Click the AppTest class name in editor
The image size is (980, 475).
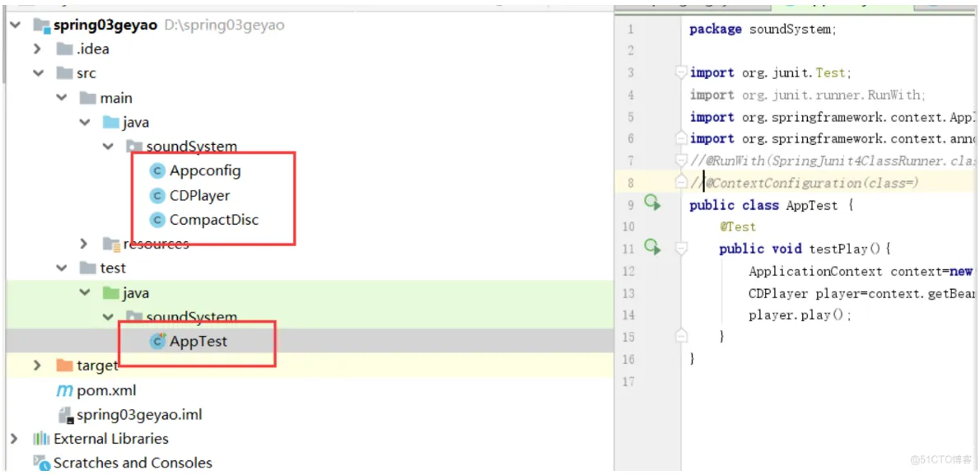(812, 205)
